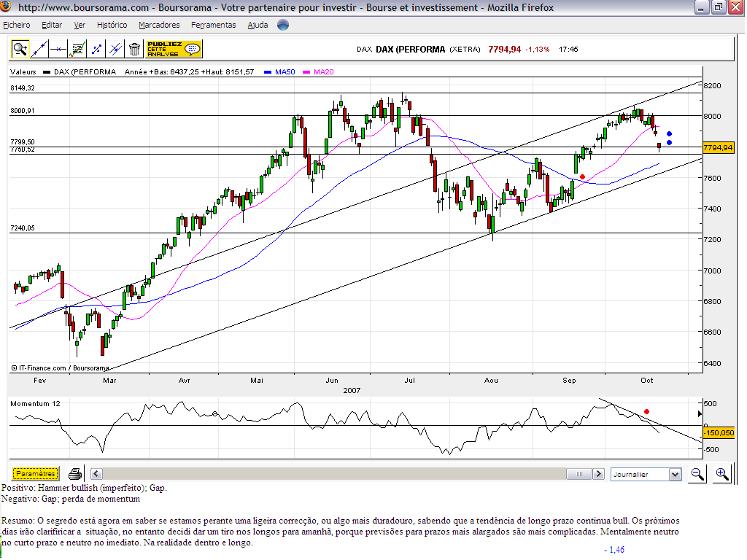Click the magenta MA20 legend color marker
The height and width of the screenshot is (560, 747).
click(306, 72)
